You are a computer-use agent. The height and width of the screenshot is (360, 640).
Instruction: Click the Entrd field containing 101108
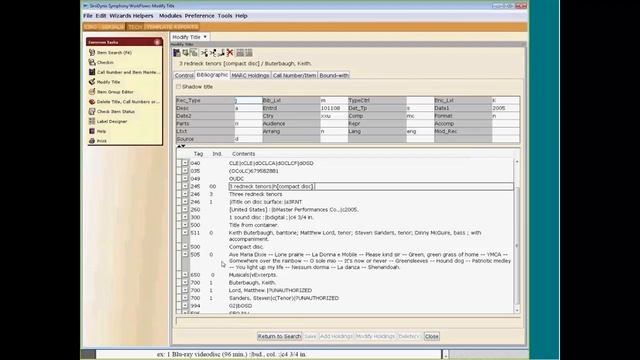333,108
